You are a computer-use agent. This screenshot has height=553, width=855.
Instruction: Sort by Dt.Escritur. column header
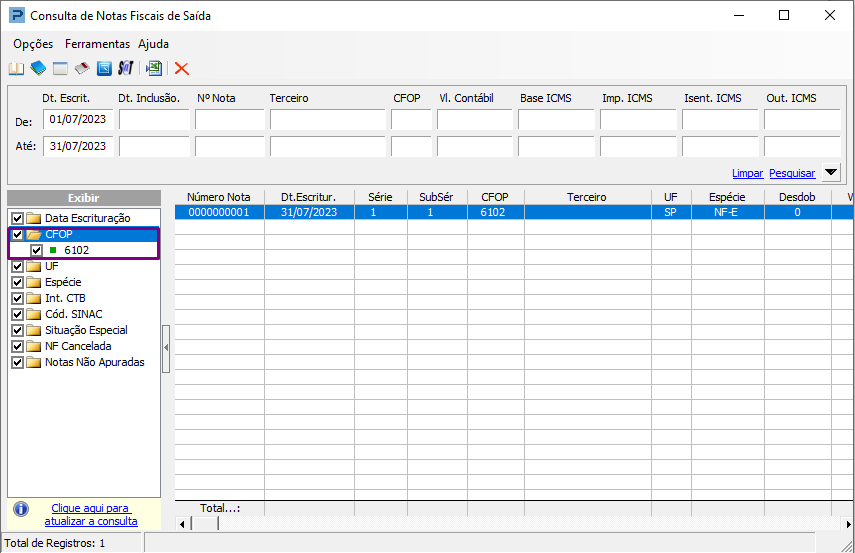[x=309, y=197]
